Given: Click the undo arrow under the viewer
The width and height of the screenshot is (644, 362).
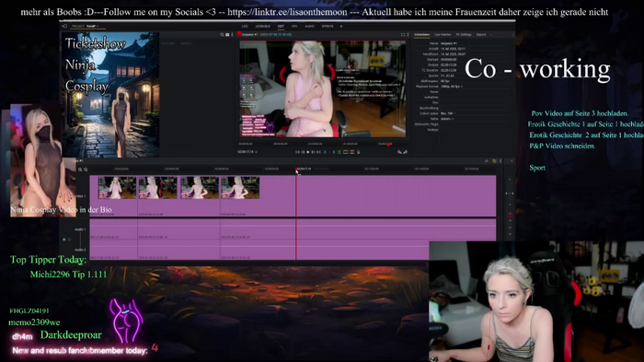Looking at the screenshot, I should (399, 152).
